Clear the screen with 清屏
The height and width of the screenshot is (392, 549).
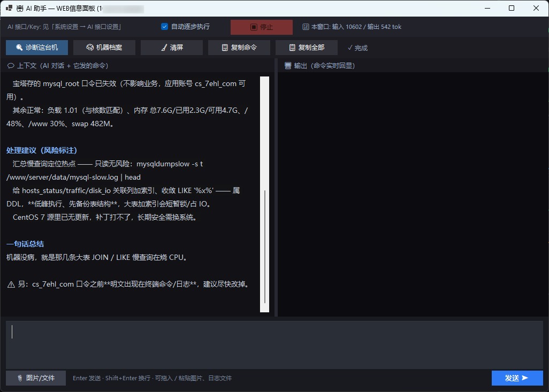172,48
